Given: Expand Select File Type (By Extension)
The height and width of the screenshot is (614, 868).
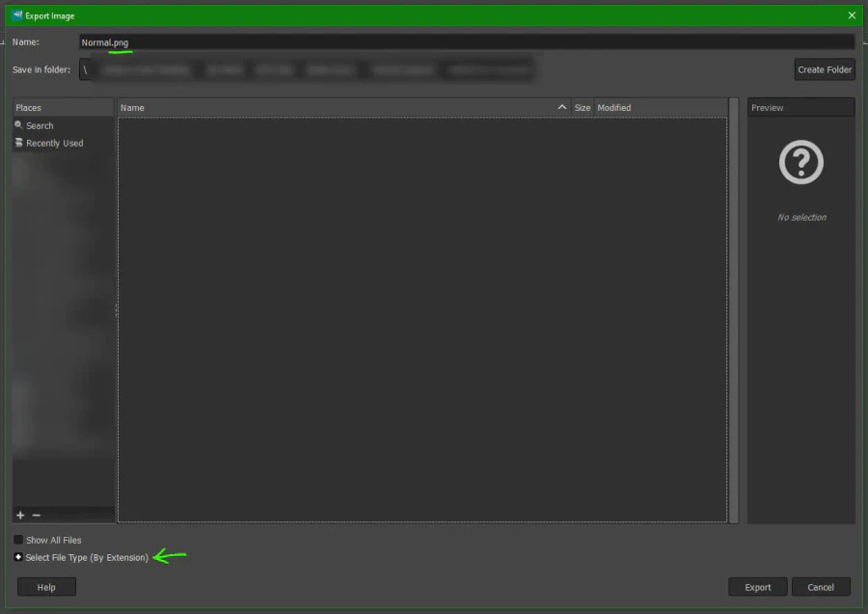Looking at the screenshot, I should pos(18,557).
